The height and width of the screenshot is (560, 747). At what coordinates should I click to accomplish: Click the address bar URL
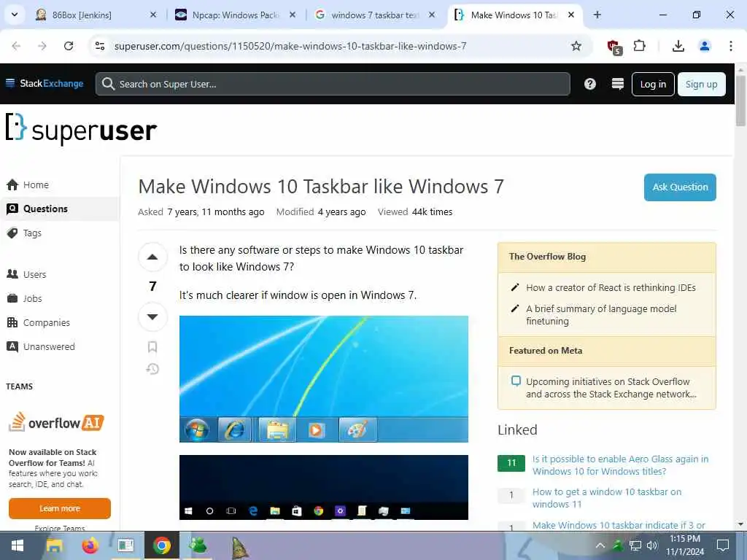click(290, 46)
